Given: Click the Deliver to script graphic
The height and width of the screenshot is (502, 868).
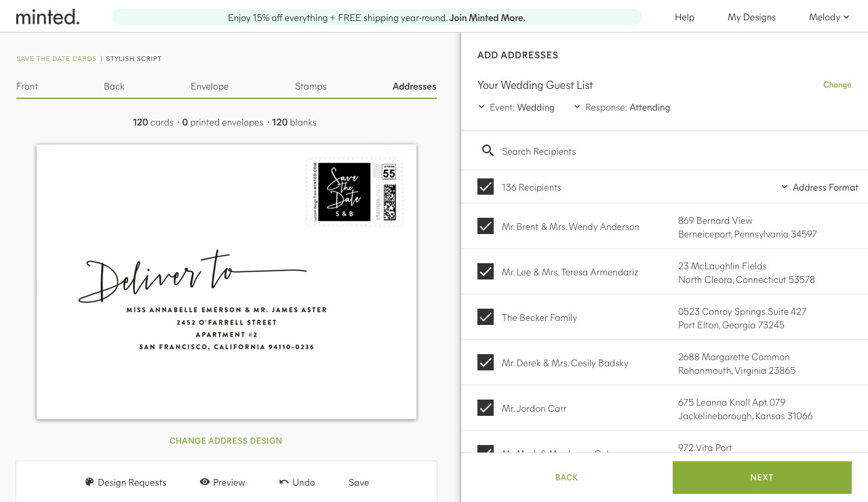Looking at the screenshot, I should pyautogui.click(x=193, y=277).
